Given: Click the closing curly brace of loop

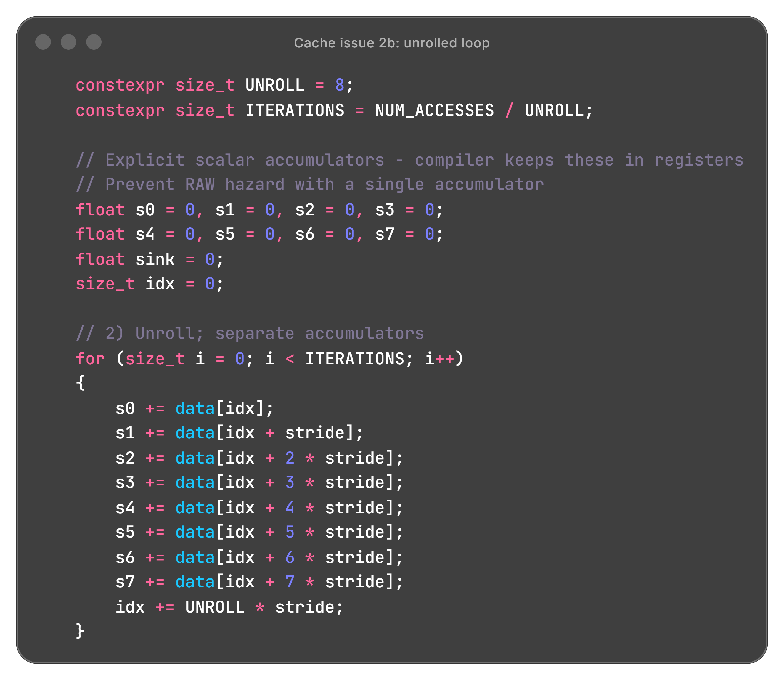Looking at the screenshot, I should click(x=80, y=631).
